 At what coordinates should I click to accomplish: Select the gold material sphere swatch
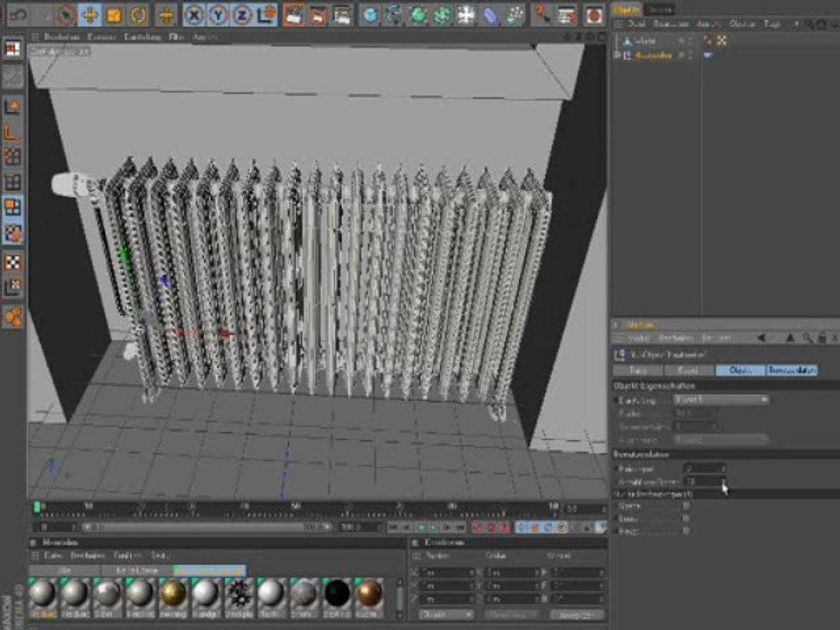[173, 593]
